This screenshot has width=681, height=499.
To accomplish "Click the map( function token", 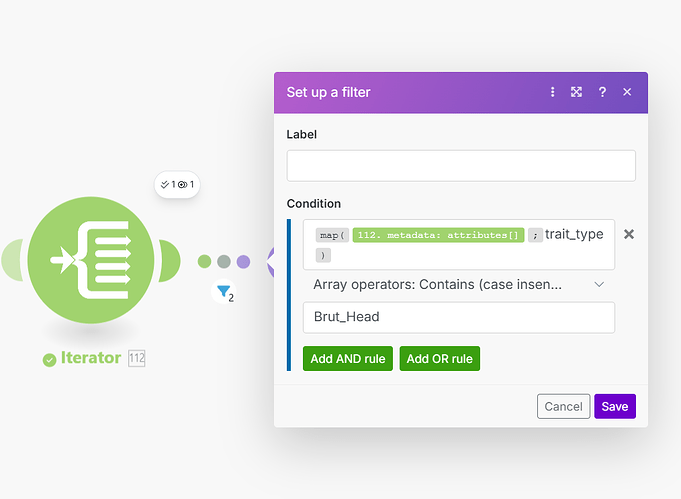I will click(331, 235).
